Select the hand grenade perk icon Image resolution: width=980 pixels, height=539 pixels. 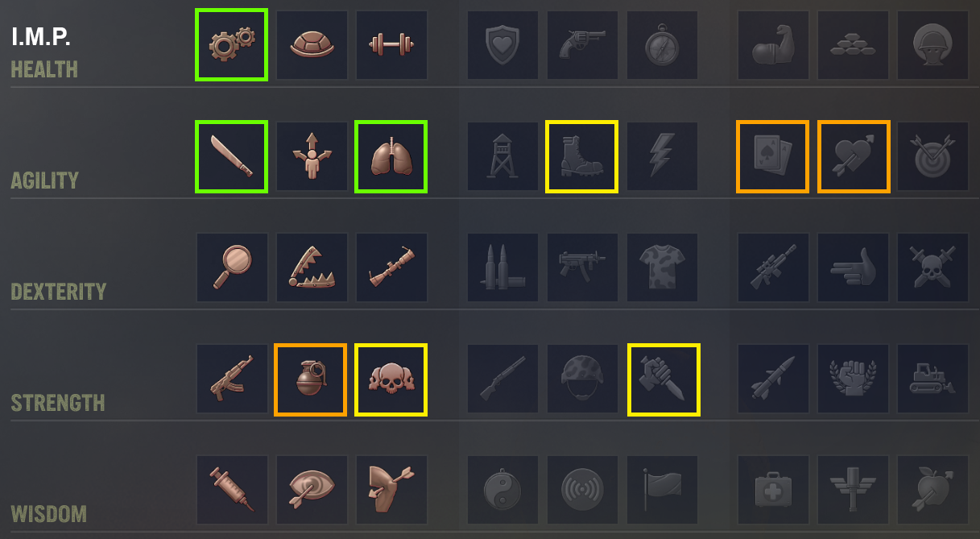(x=311, y=379)
